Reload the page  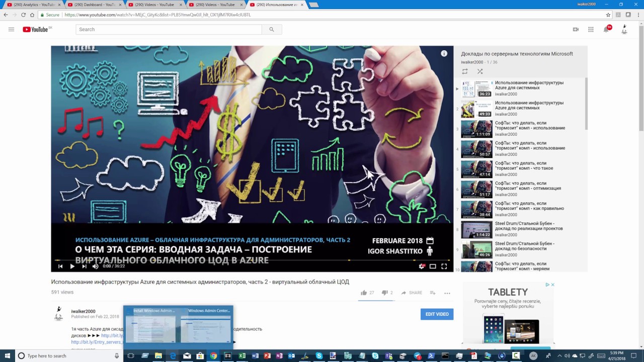(24, 15)
